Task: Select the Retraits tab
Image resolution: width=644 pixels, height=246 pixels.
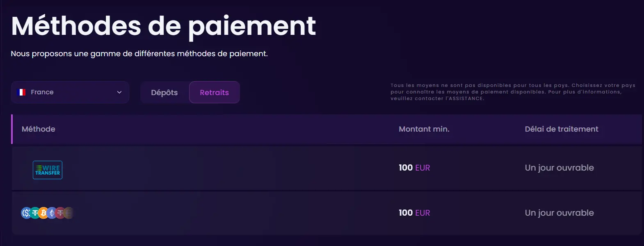Action: [215, 93]
